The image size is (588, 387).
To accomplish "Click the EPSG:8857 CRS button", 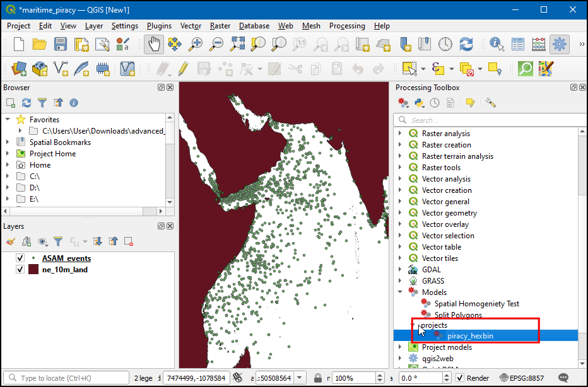I will [522, 378].
